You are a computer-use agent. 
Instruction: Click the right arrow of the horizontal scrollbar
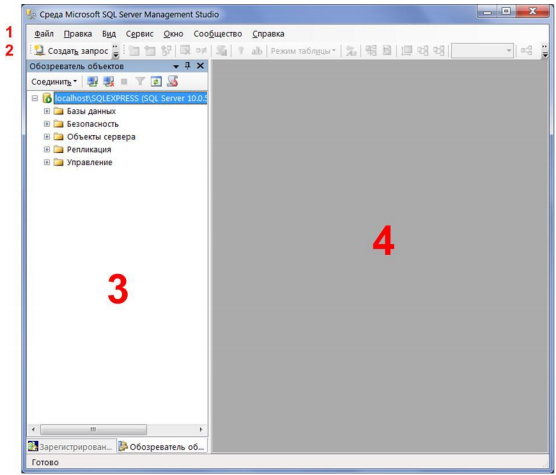(x=201, y=430)
